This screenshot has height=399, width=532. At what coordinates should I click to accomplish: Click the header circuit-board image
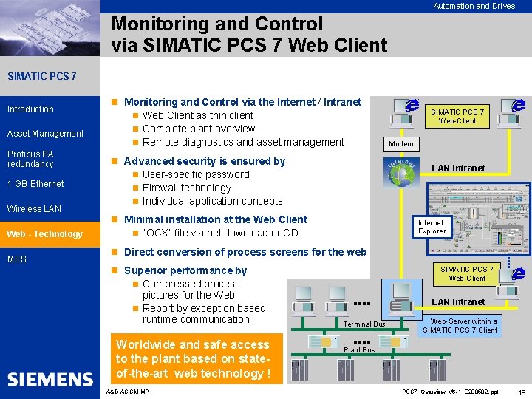50,28
